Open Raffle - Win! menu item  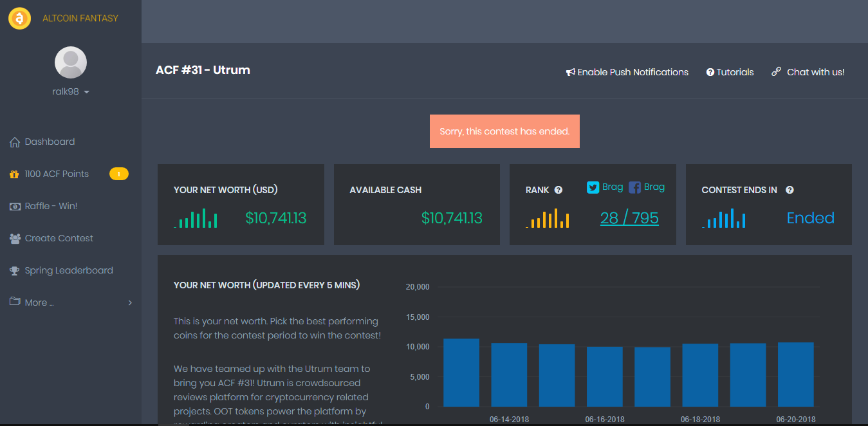[51, 207]
